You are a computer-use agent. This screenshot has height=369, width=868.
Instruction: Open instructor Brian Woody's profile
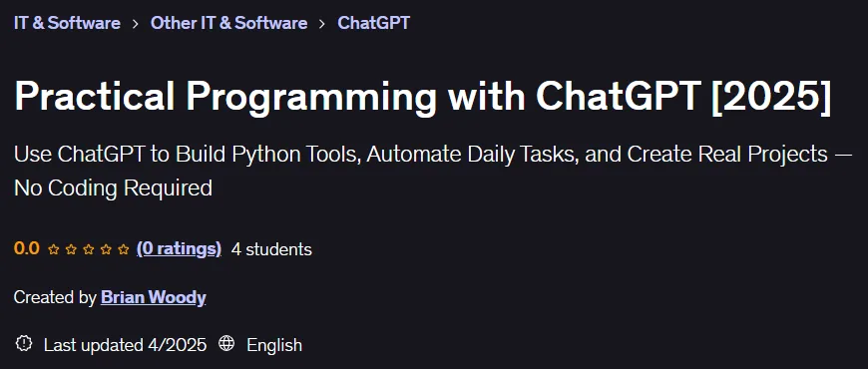pyautogui.click(x=154, y=297)
